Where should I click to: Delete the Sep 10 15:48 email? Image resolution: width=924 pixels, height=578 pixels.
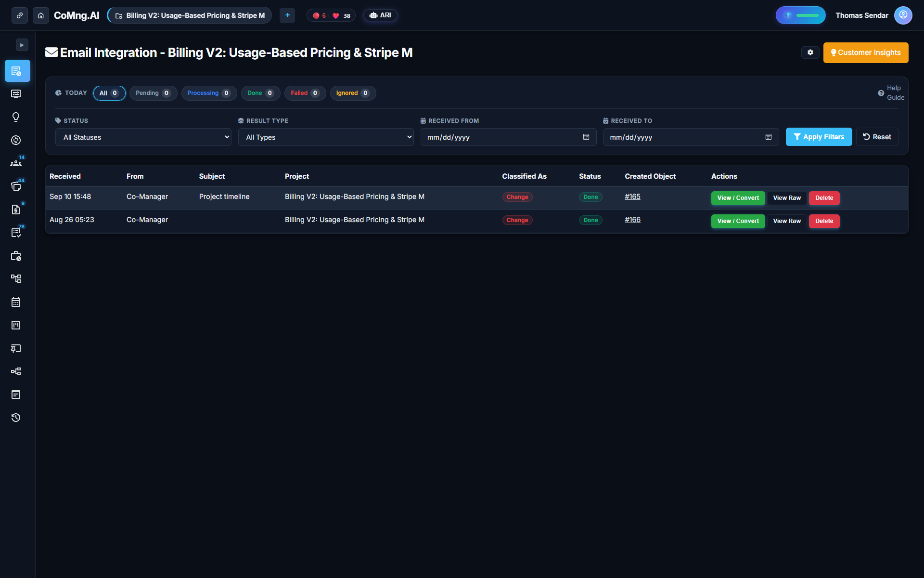824,198
